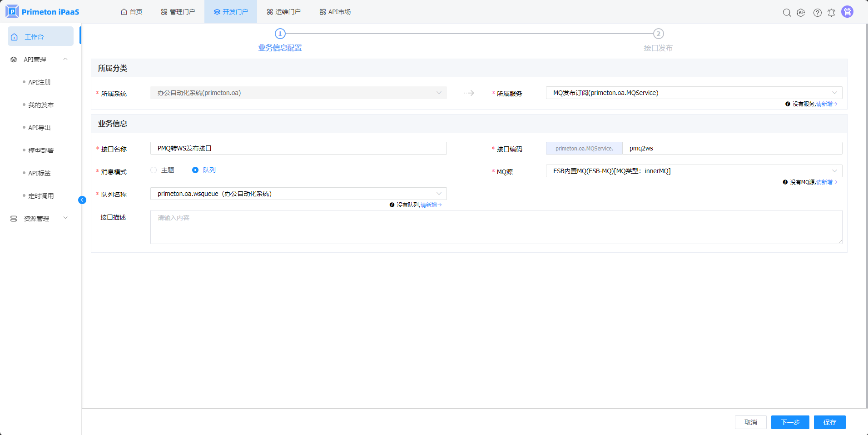Click the 保存 button
Image resolution: width=868 pixels, height=435 pixels.
point(829,422)
